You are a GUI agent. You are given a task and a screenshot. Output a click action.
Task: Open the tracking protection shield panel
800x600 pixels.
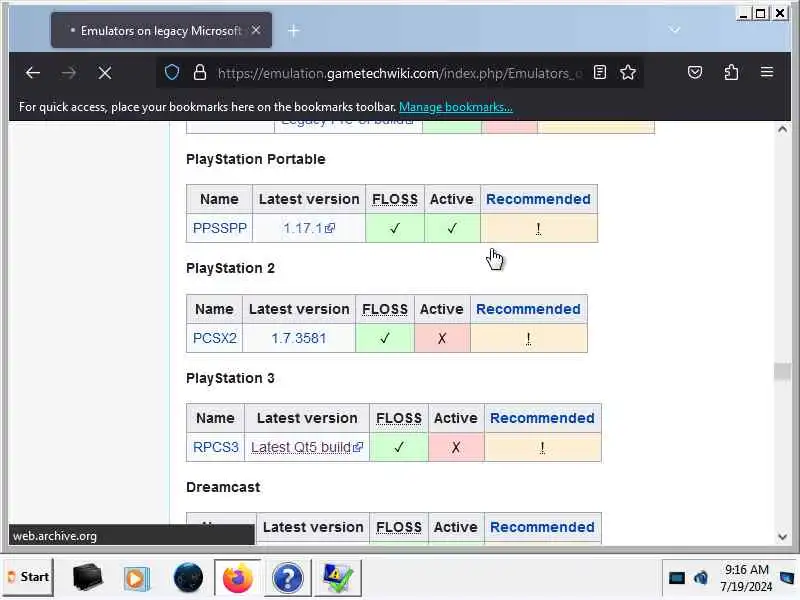pyautogui.click(x=172, y=72)
